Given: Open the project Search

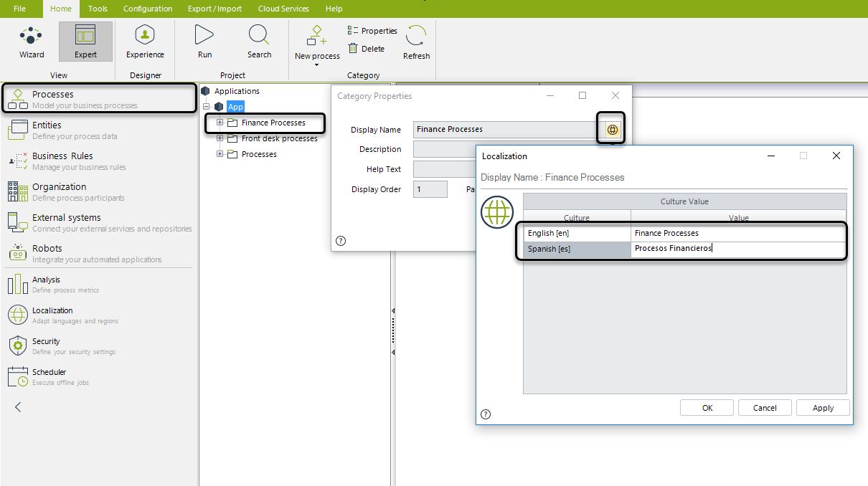Looking at the screenshot, I should (259, 42).
